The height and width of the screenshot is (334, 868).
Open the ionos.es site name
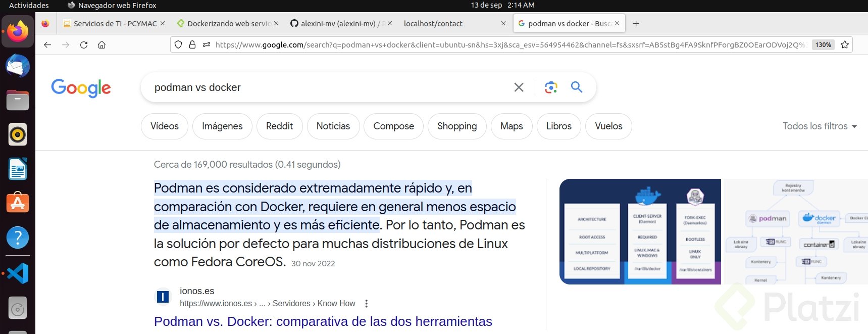197,291
